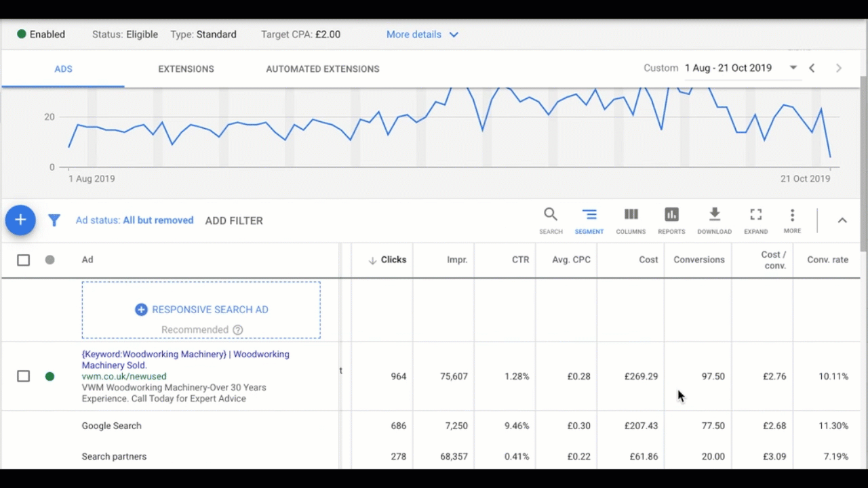Sort by the Avg. CPC column header
Screen dimensions: 868x488
pyautogui.click(x=572, y=260)
